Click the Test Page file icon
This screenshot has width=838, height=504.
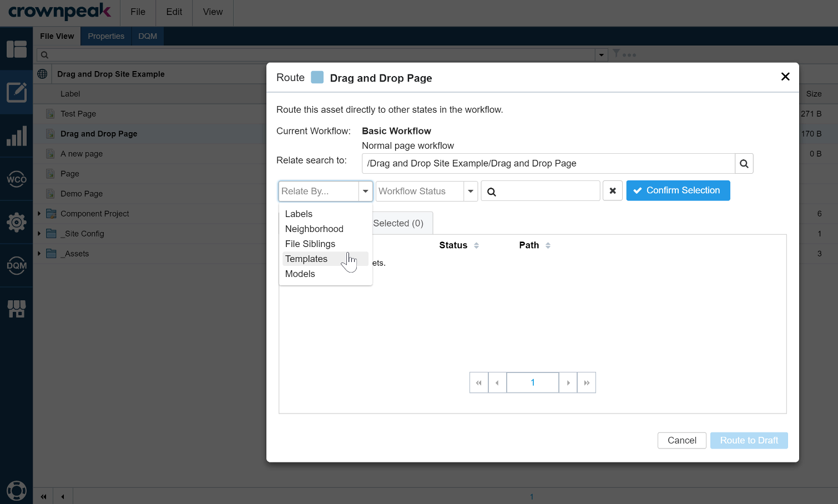pos(50,114)
